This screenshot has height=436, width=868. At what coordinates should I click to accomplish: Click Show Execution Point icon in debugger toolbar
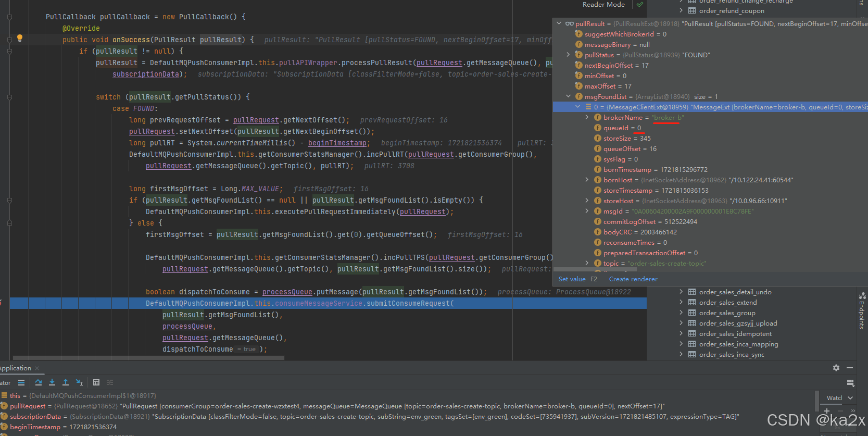click(21, 382)
